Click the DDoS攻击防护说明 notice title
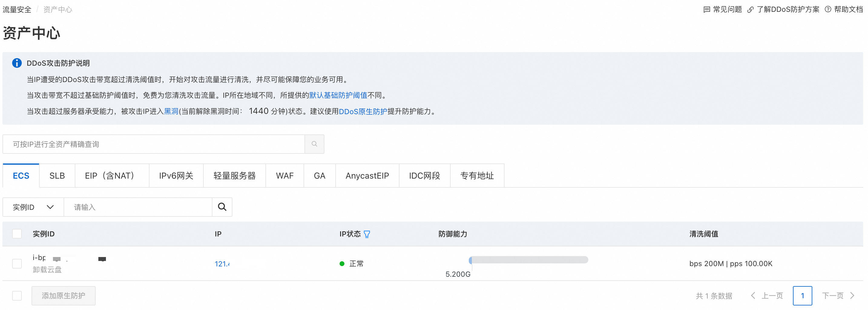Viewport: 868px width, 310px height. pyautogui.click(x=58, y=63)
